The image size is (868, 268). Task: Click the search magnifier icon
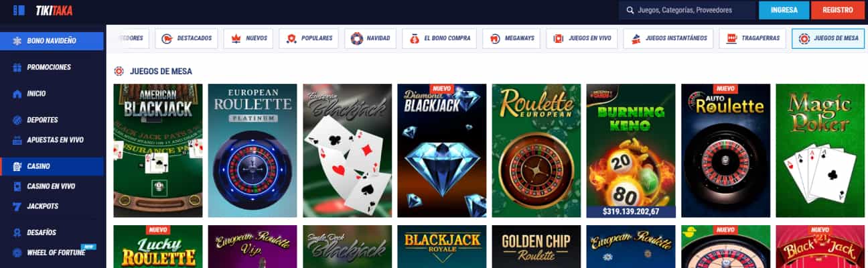pos(630,10)
